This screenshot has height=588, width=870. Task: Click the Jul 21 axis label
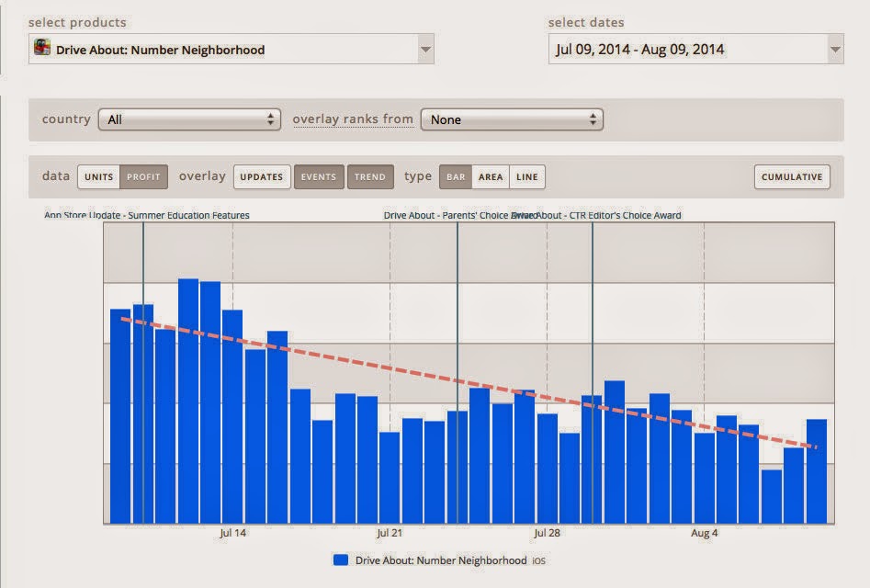[390, 533]
